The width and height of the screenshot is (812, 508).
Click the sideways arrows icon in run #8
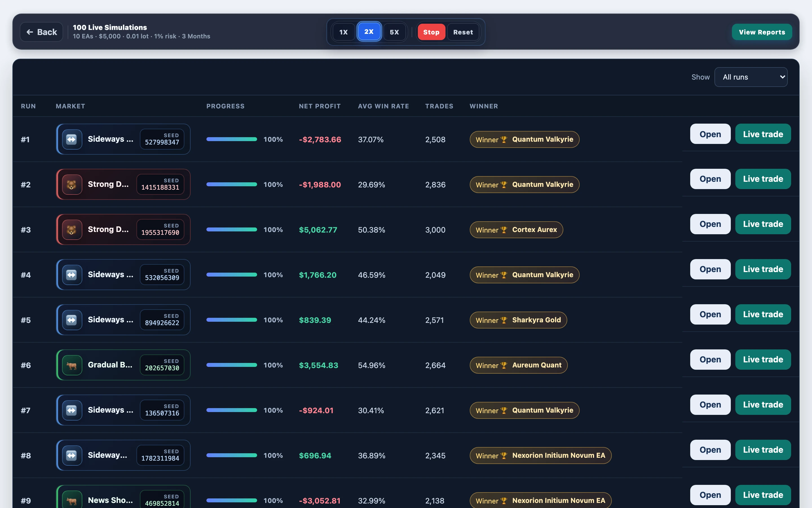(72, 455)
